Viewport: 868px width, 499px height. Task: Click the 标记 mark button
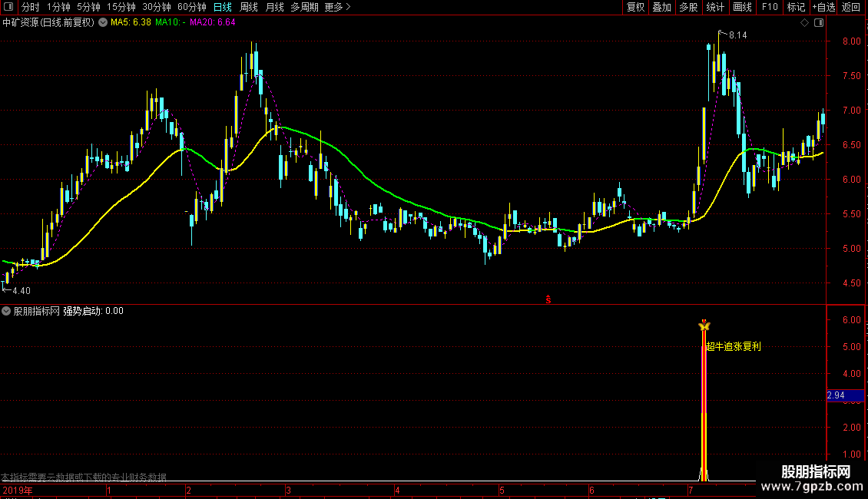tap(796, 7)
